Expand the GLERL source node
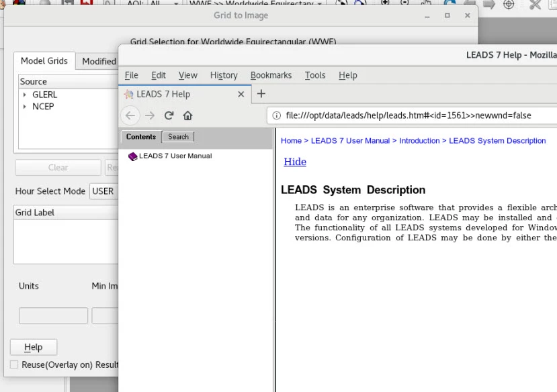Viewport: 557px width, 392px height. 24,95
